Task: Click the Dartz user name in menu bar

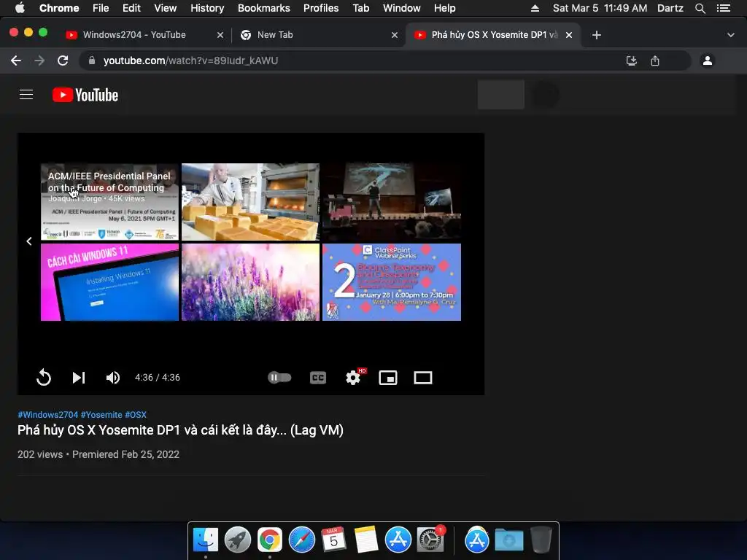Action: [x=670, y=8]
